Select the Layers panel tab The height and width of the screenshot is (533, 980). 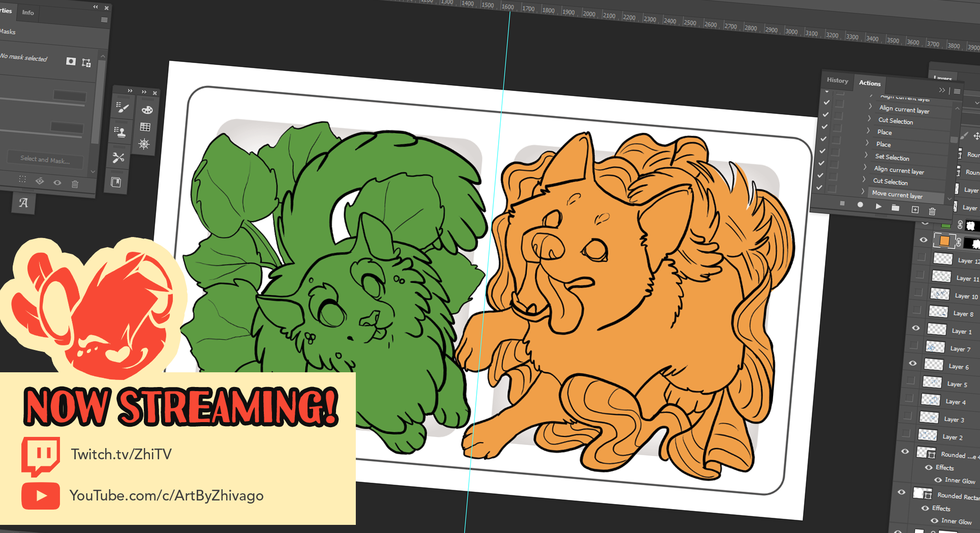point(943,78)
